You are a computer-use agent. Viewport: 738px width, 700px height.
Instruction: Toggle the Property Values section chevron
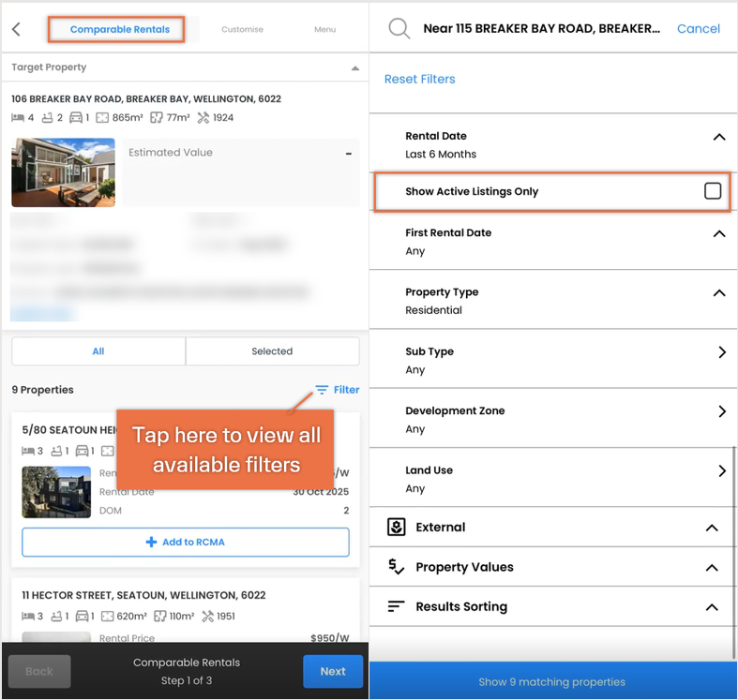(x=712, y=568)
